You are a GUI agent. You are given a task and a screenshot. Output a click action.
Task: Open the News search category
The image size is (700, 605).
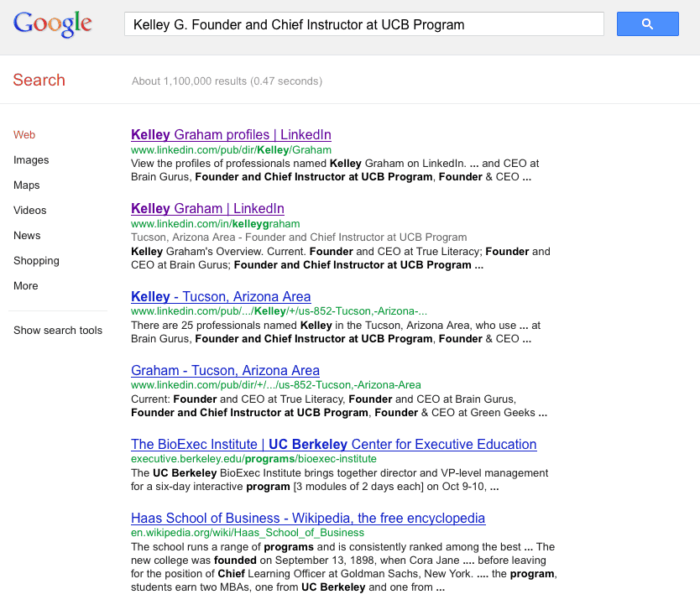[27, 235]
